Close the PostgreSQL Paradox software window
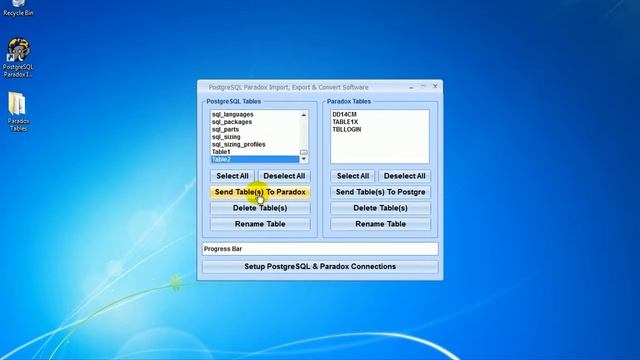Screen dimensions: 640x360 435,87
